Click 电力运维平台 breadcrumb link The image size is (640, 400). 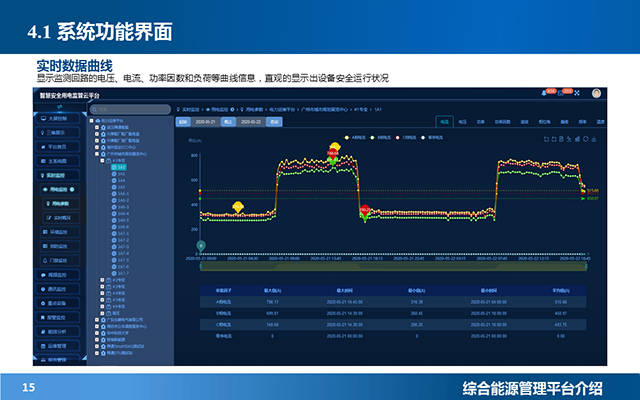click(x=282, y=109)
